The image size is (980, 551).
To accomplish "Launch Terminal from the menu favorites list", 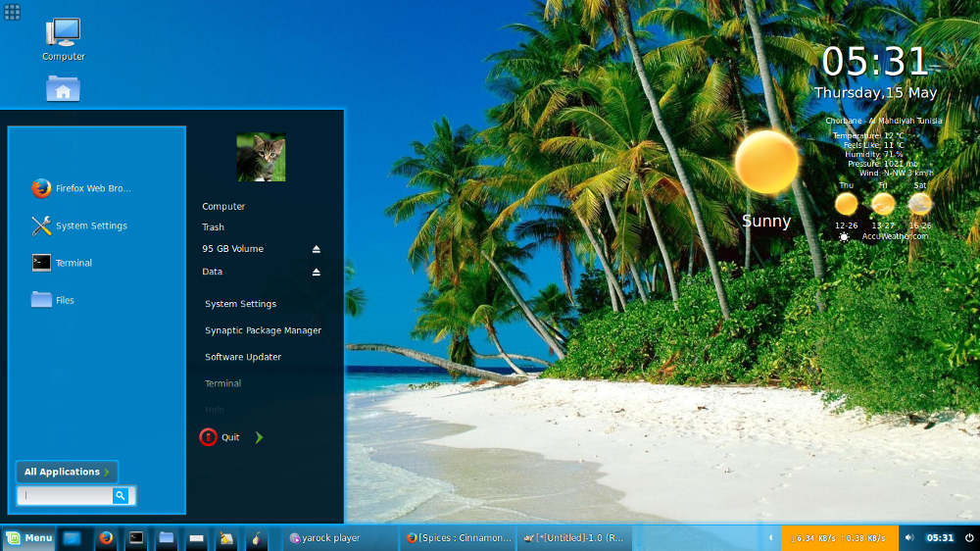I will pos(62,263).
